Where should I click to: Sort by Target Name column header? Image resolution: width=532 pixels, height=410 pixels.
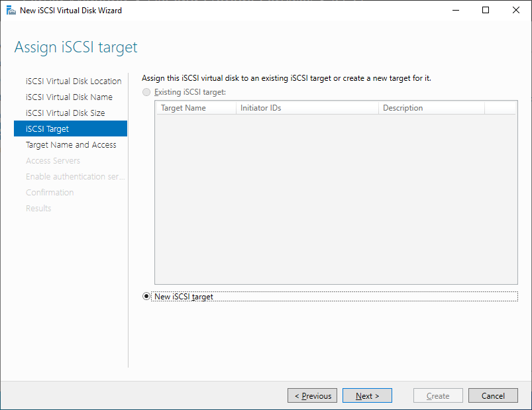(197, 108)
